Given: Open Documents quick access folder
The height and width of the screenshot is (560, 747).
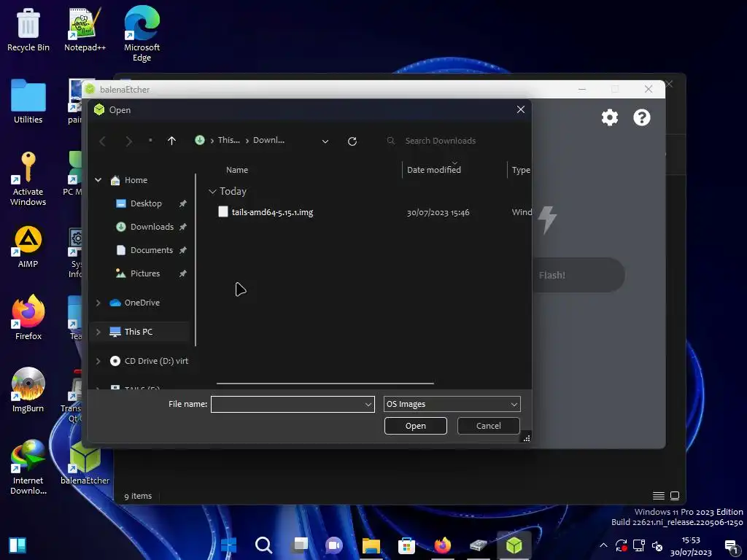Looking at the screenshot, I should 152,250.
